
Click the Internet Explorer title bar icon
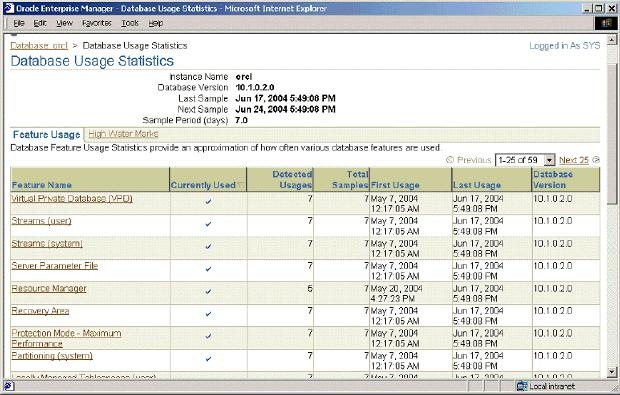point(9,8)
